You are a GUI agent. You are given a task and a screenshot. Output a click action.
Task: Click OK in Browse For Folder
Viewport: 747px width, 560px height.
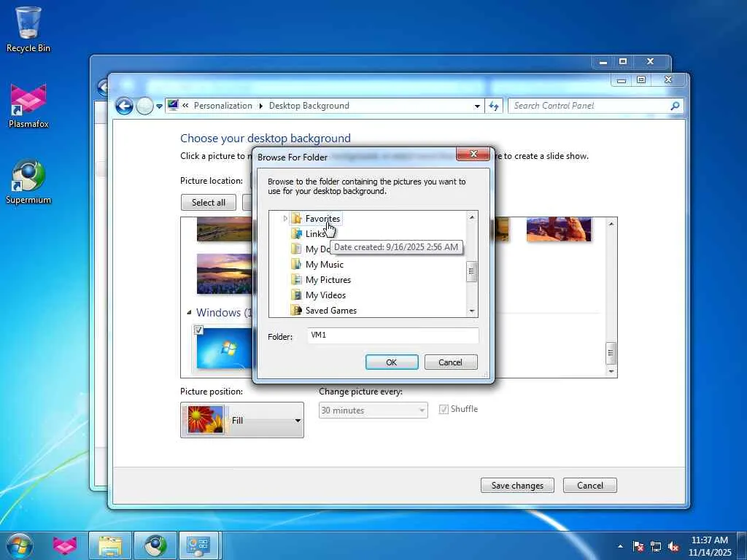(x=392, y=362)
